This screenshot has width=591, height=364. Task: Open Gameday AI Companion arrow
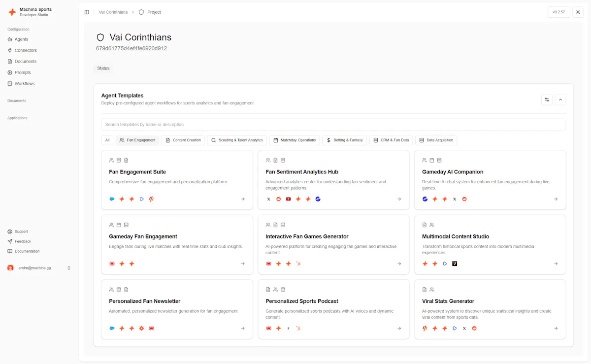pos(556,199)
